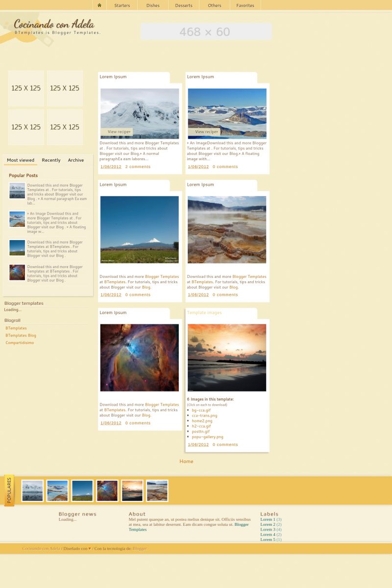
Task: Click the POPULARES side label icon
Action: tap(9, 490)
